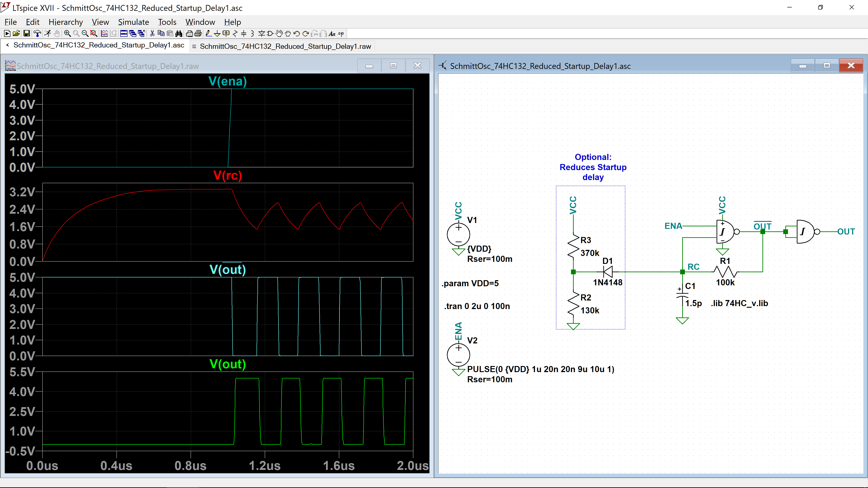Click the V(ena) trace label

click(x=227, y=81)
